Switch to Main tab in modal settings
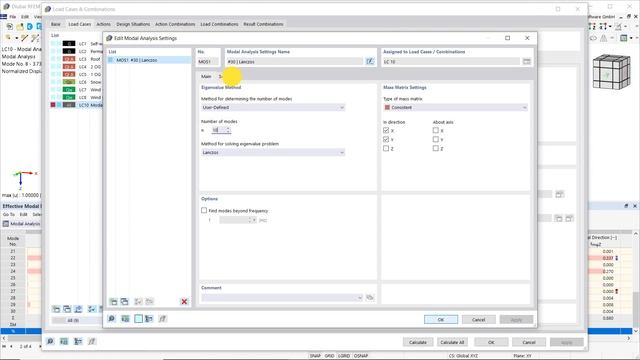This screenshot has width=640, height=360. coord(206,76)
